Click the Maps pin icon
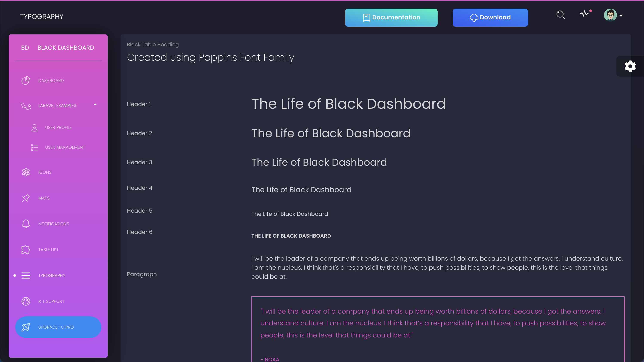Image resolution: width=644 pixels, height=362 pixels. click(x=25, y=198)
